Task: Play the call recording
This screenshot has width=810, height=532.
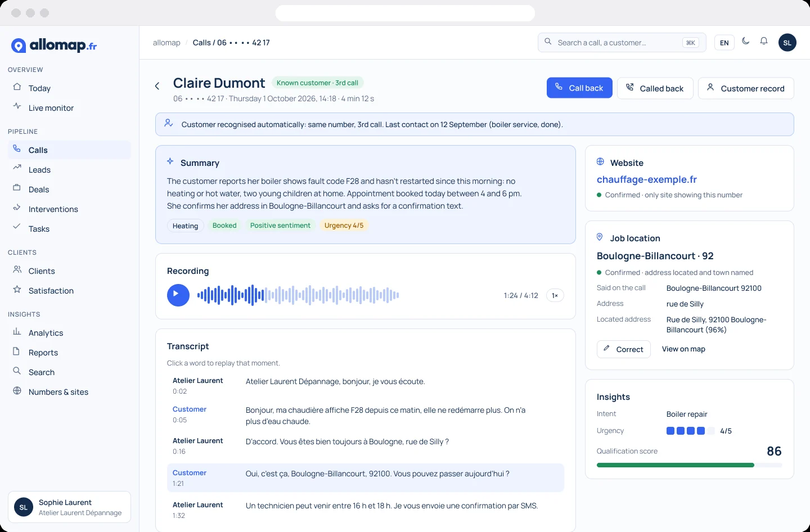Action: click(178, 295)
